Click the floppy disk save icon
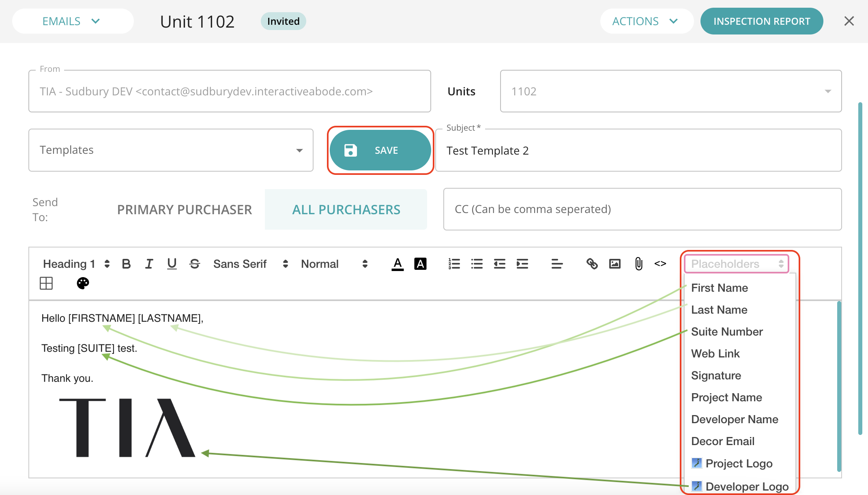The height and width of the screenshot is (495, 868). (x=350, y=150)
